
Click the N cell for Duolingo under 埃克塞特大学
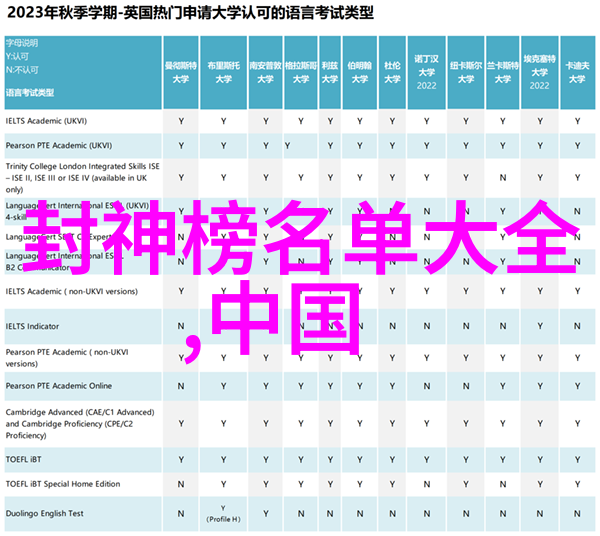click(540, 514)
